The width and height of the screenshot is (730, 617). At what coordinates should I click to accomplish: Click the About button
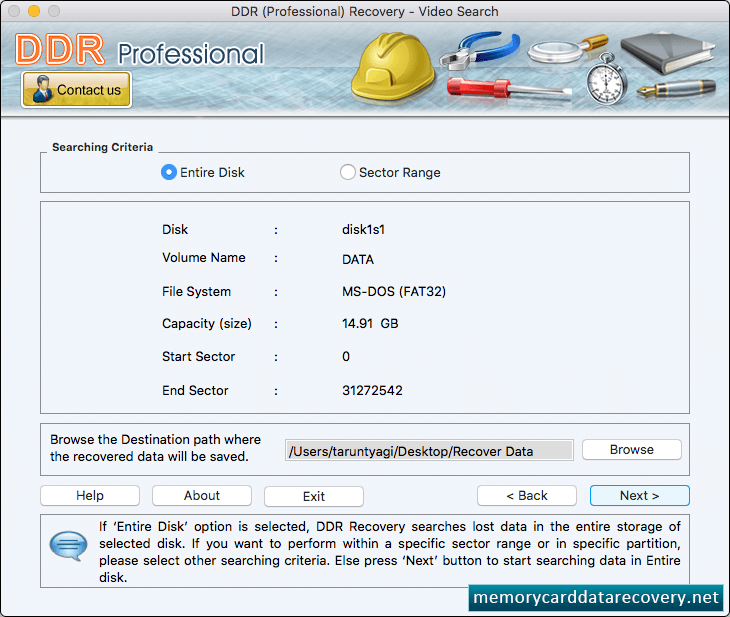tap(202, 495)
